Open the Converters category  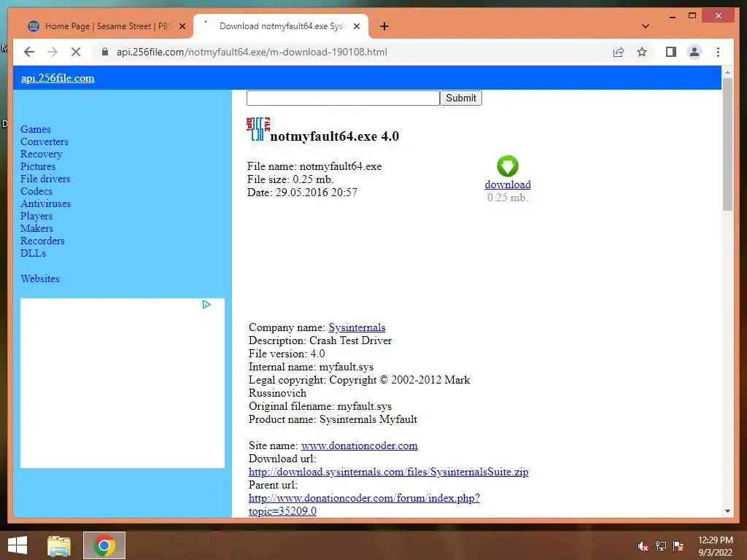coord(44,141)
